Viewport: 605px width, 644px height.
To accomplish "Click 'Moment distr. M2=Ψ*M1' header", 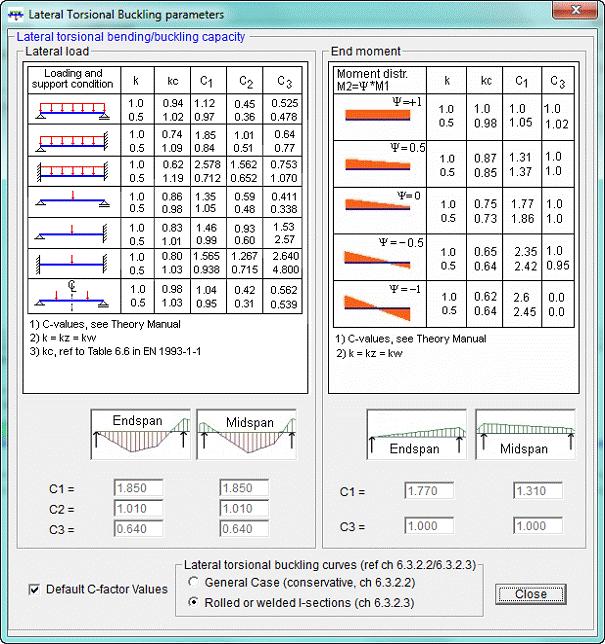I will click(x=372, y=80).
